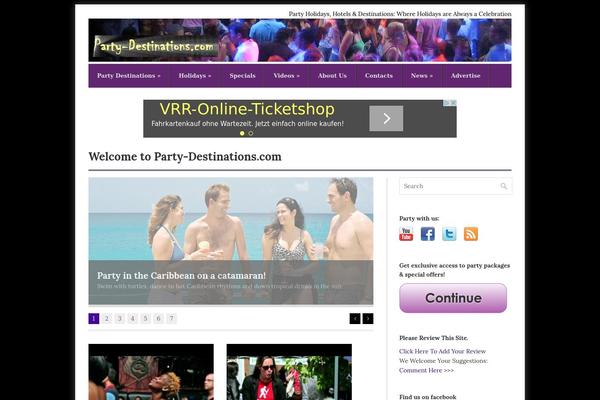Select slide page 4

[x=133, y=318]
